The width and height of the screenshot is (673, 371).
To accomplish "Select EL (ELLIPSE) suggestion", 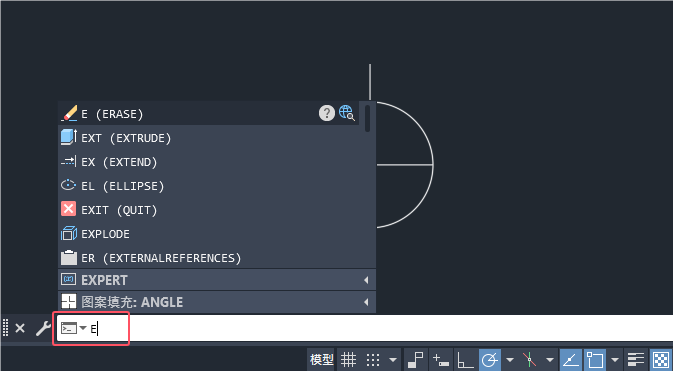I will 209,186.
